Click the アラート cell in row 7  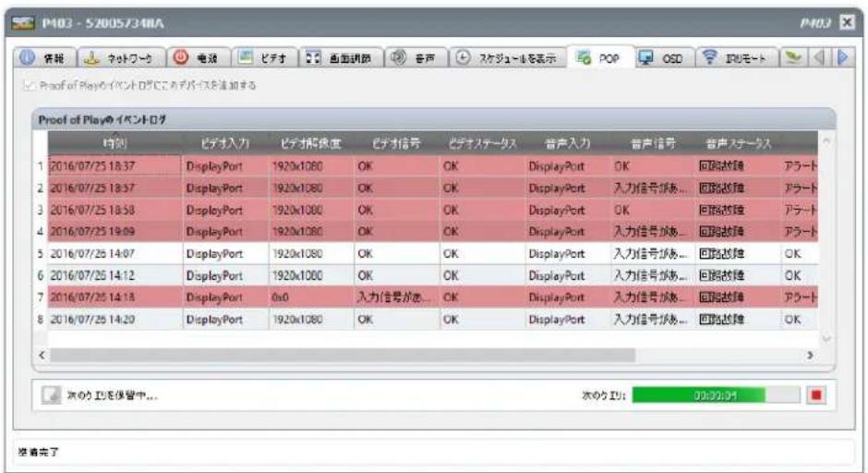[x=800, y=297]
